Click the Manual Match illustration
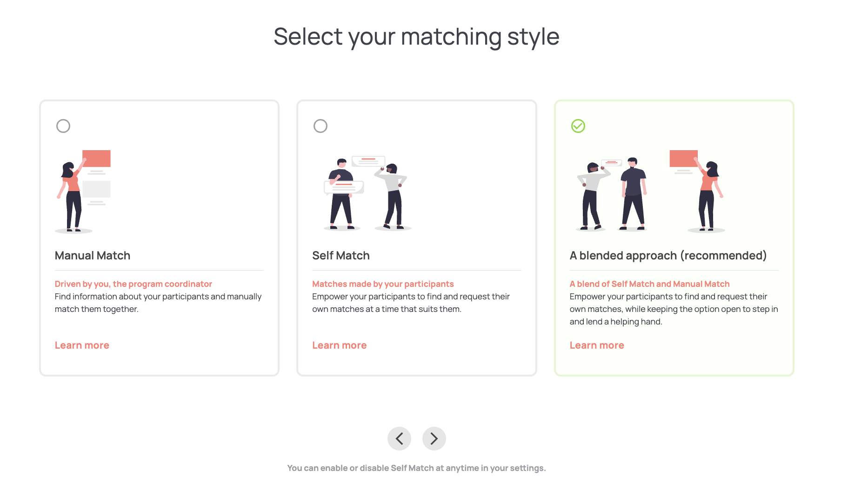Viewport: 868px width, 503px height. [83, 191]
